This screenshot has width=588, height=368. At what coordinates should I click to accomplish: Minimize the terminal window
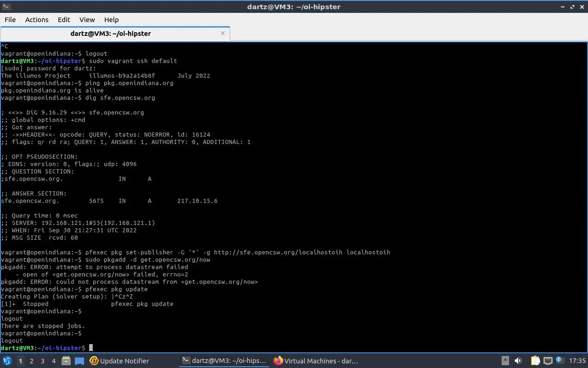pos(563,7)
